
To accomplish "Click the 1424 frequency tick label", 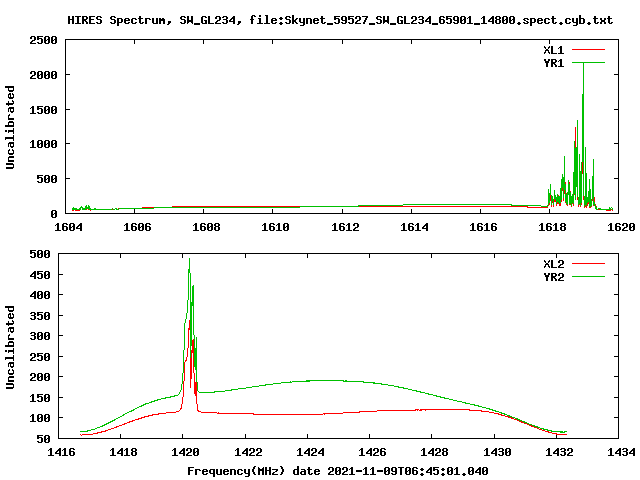I will click(x=310, y=452).
